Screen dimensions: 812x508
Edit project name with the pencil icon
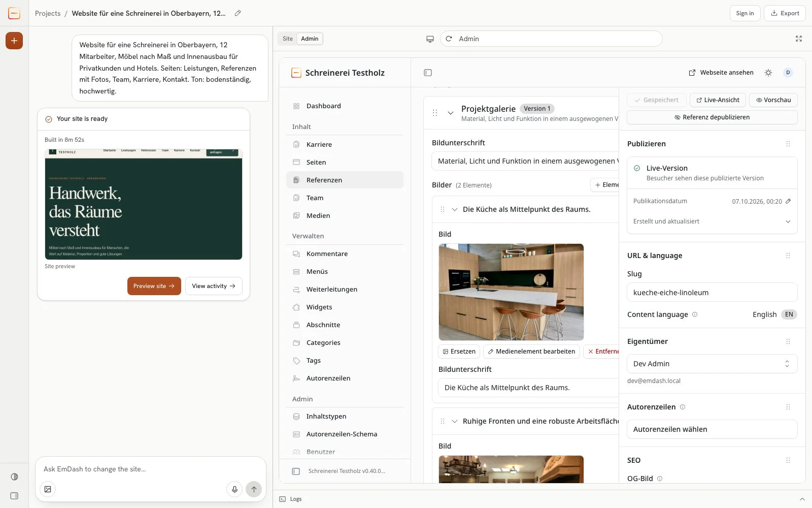pyautogui.click(x=238, y=13)
